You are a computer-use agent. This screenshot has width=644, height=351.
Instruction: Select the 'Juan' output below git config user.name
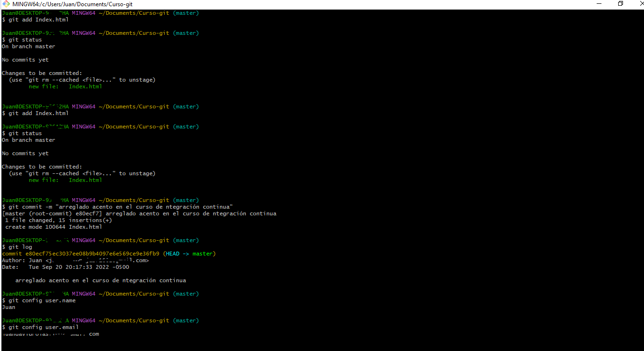9,307
